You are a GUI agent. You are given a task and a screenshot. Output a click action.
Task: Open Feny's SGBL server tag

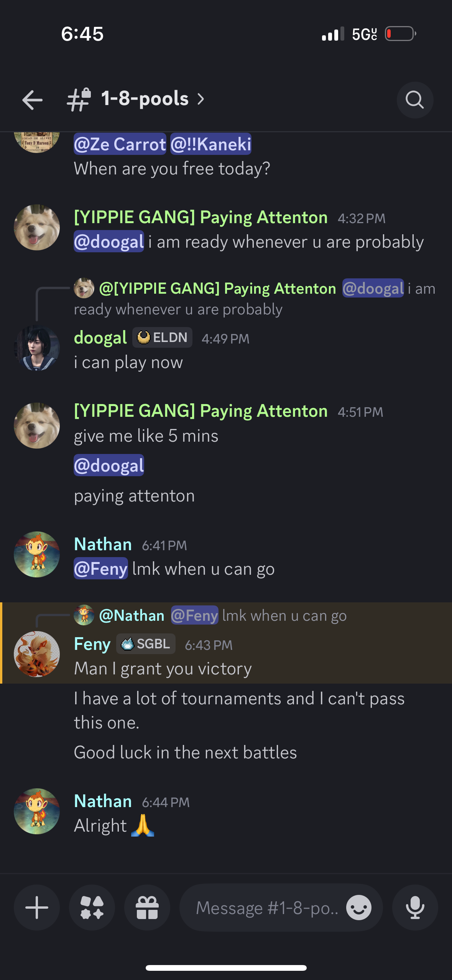click(x=146, y=644)
